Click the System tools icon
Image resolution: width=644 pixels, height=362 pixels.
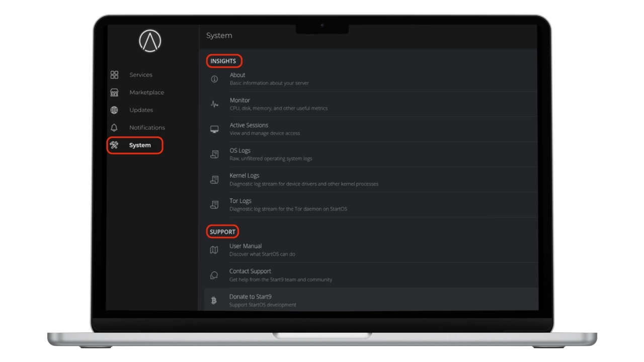click(114, 145)
